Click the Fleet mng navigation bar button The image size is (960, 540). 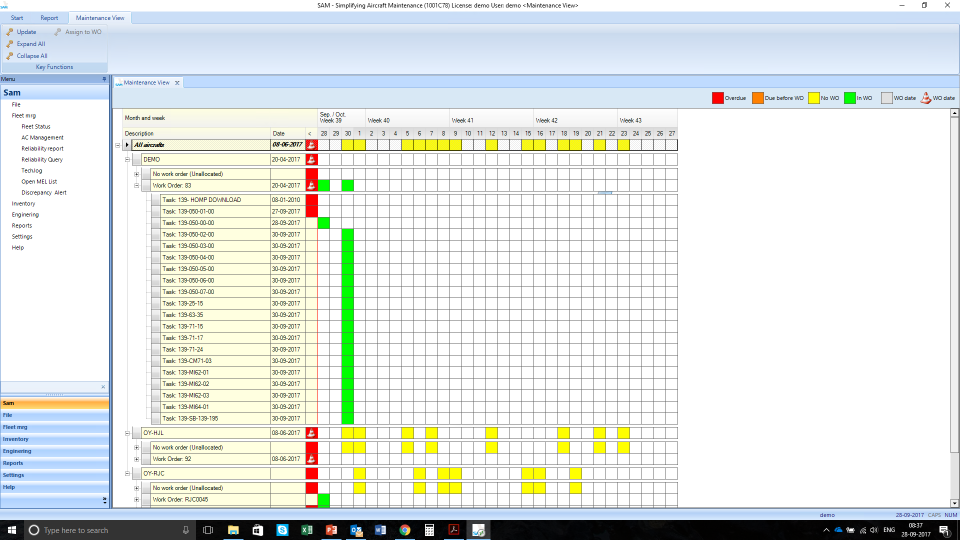pos(54,427)
